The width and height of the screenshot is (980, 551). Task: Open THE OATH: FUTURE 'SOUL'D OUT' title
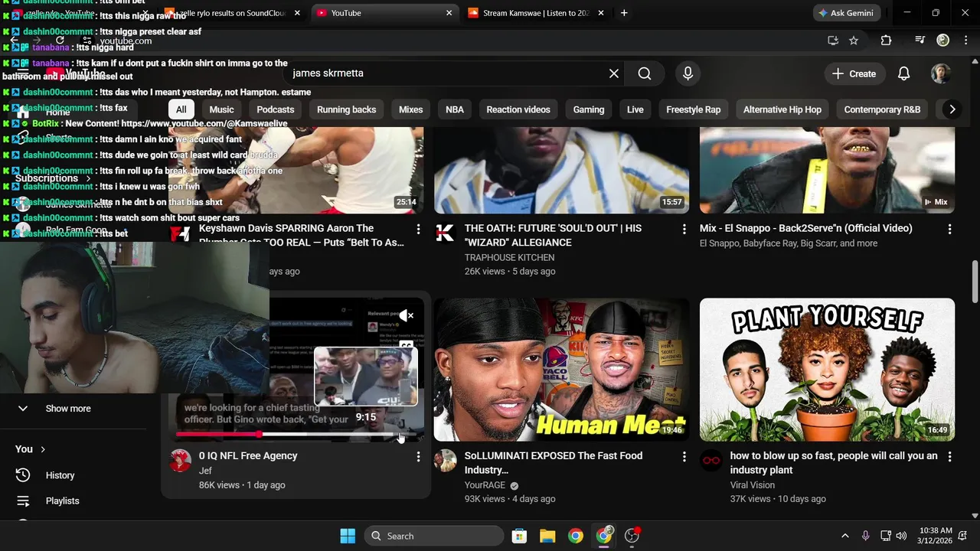[553, 236]
